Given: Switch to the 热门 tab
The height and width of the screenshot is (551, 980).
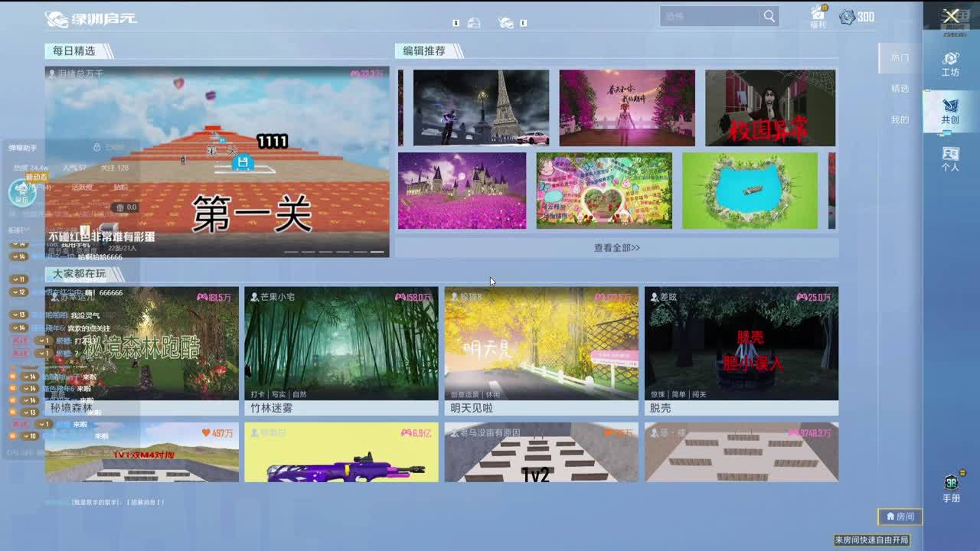Looking at the screenshot, I should point(900,58).
